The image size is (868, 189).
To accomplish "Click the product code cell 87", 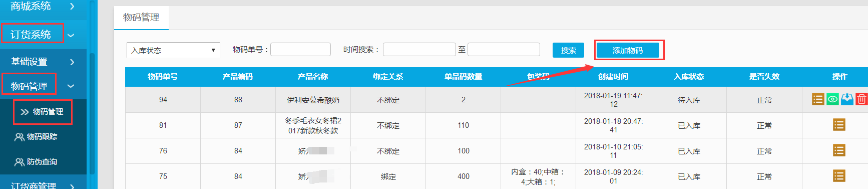I will (238, 125).
